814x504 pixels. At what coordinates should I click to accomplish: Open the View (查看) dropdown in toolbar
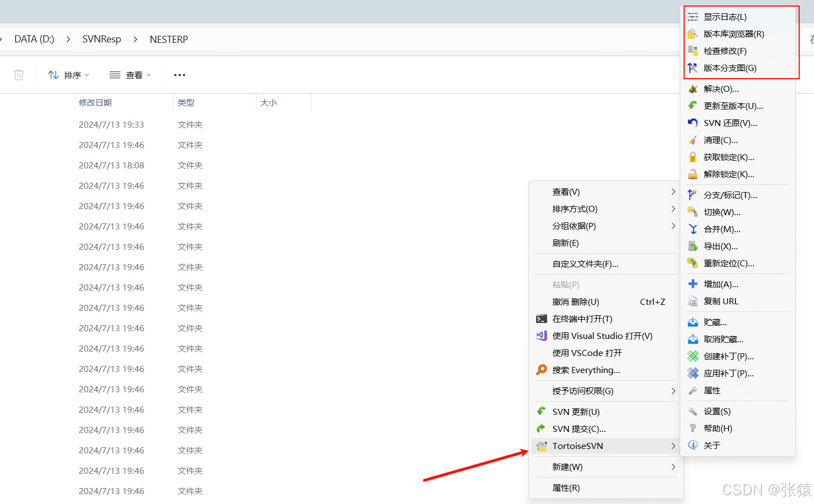click(x=130, y=75)
